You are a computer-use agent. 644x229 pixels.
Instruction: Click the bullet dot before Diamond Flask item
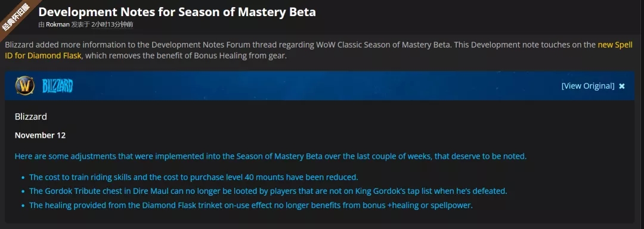click(x=23, y=206)
